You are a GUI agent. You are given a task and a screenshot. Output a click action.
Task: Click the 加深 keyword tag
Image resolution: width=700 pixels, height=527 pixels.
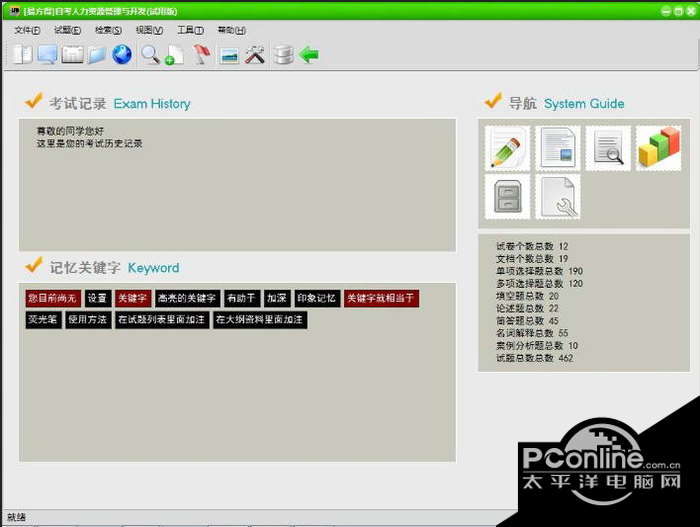[277, 298]
